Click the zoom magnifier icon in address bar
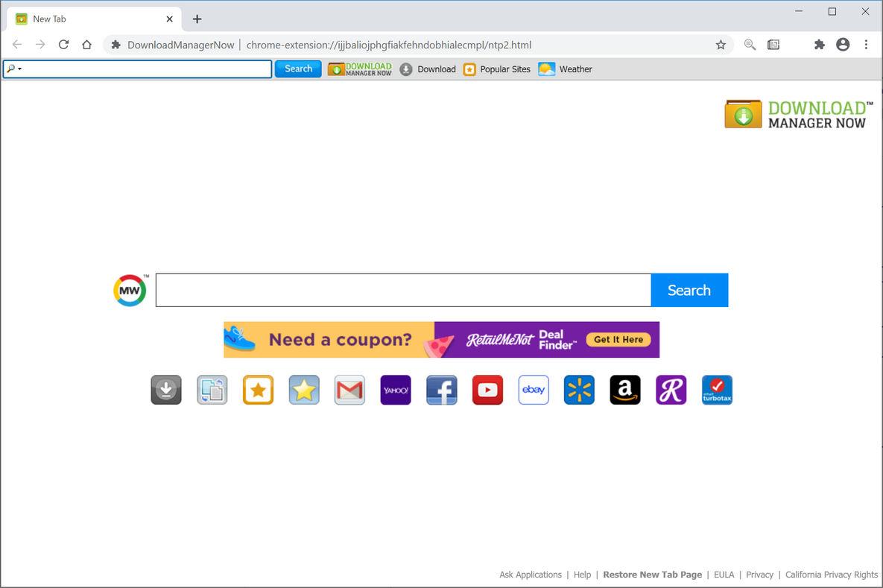 click(x=750, y=45)
